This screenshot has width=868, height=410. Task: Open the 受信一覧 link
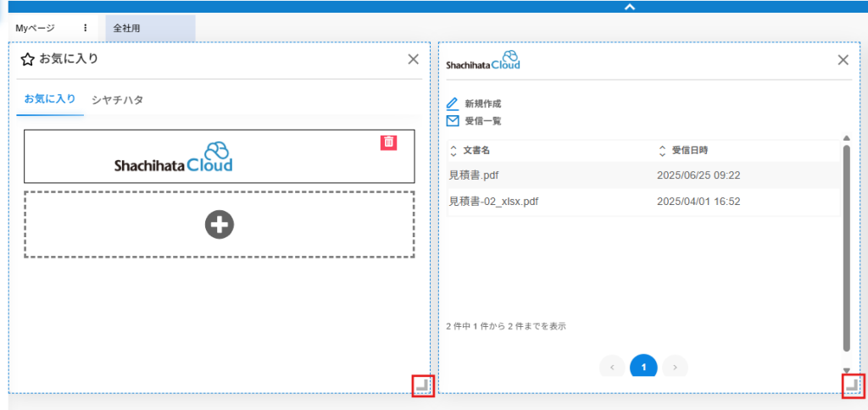[x=483, y=120]
